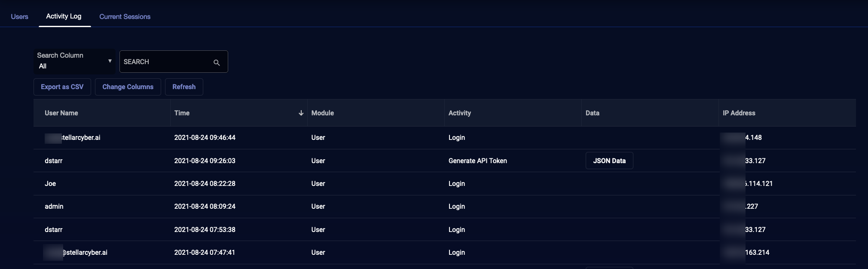Click the Export as CSV button
Image resolution: width=868 pixels, height=269 pixels.
pyautogui.click(x=62, y=87)
